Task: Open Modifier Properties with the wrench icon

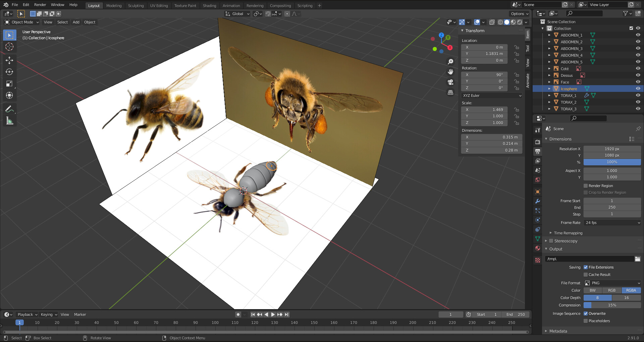Action: pyautogui.click(x=537, y=201)
